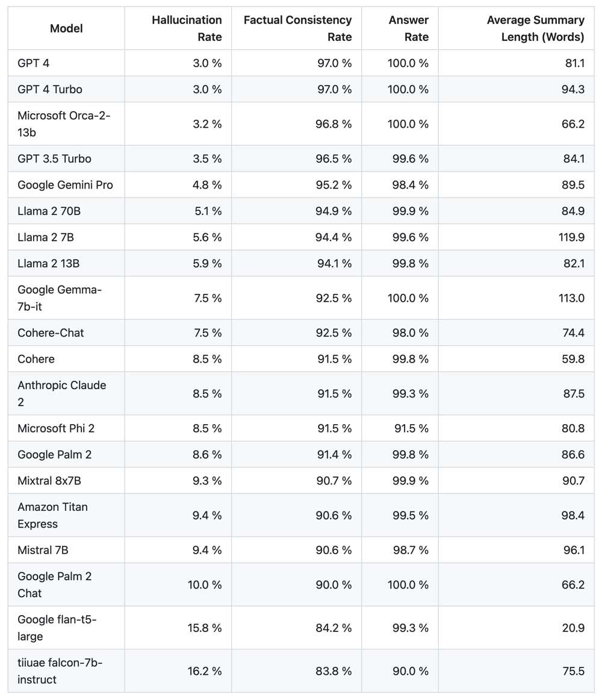The image size is (602, 700).
Task: Click the Factual Consistency Rate header
Action: [x=297, y=28]
